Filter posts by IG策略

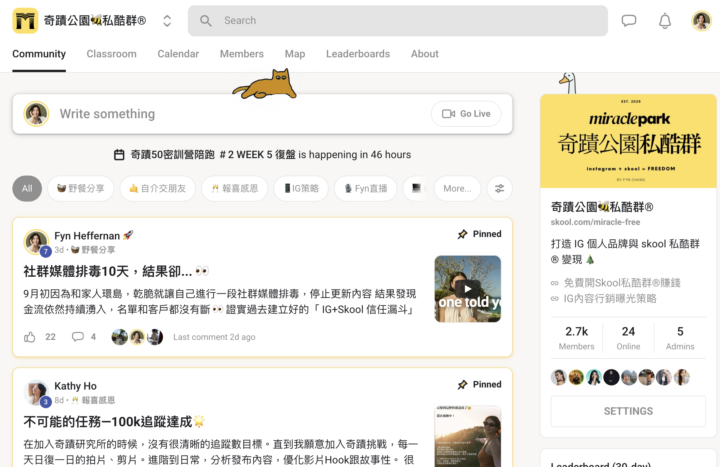click(301, 188)
